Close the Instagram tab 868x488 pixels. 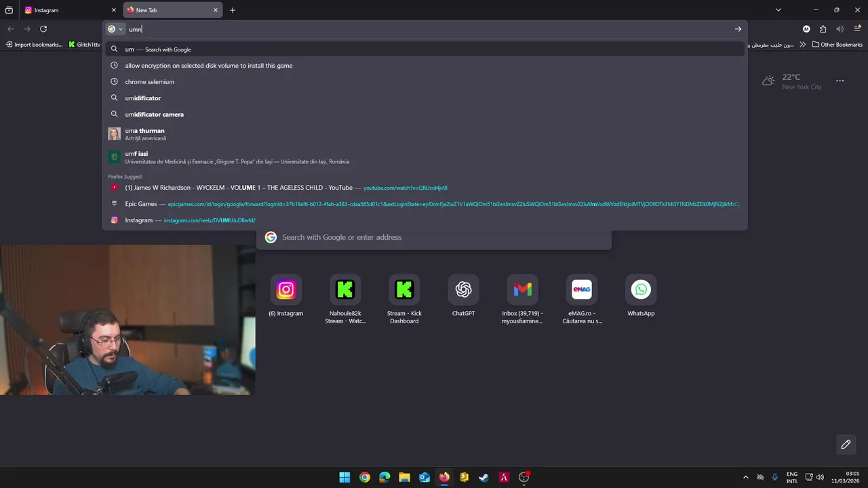[114, 10]
